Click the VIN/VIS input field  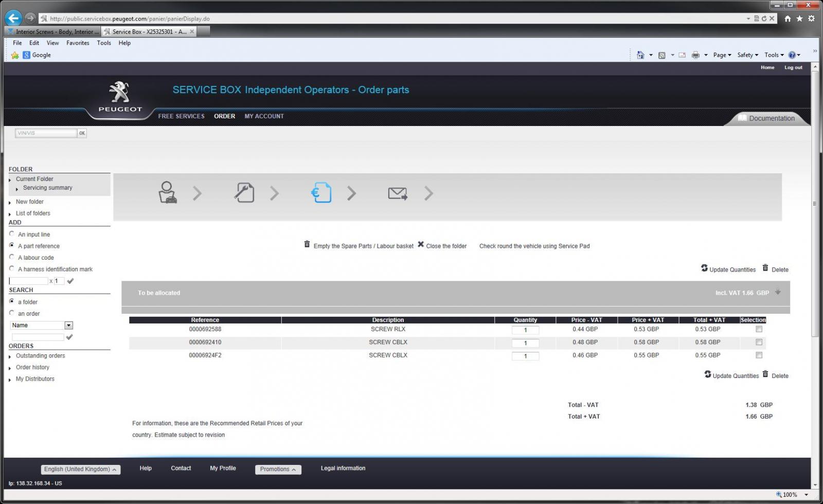pos(46,133)
